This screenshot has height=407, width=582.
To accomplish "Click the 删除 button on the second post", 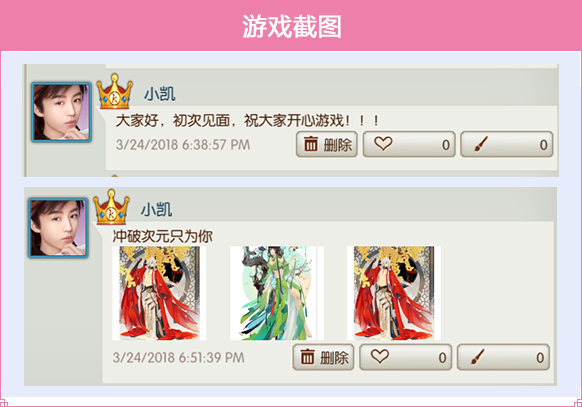I will (323, 357).
